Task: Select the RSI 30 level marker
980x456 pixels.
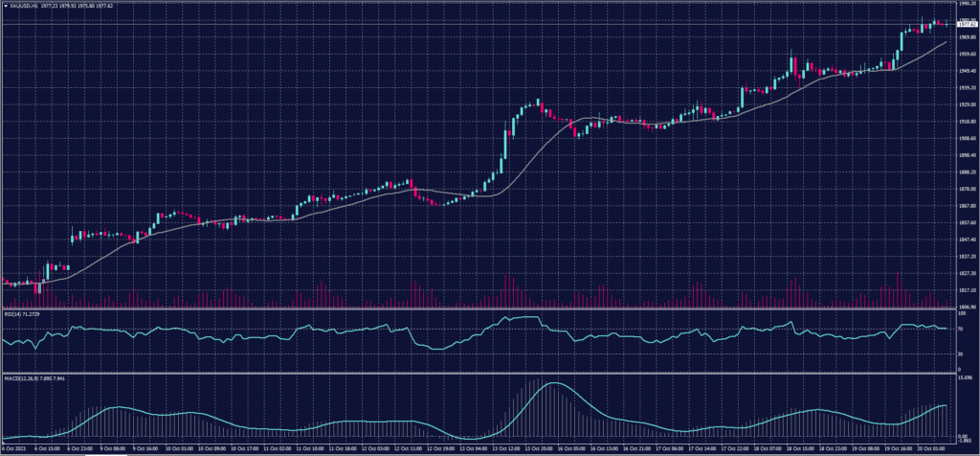Action: (961, 354)
